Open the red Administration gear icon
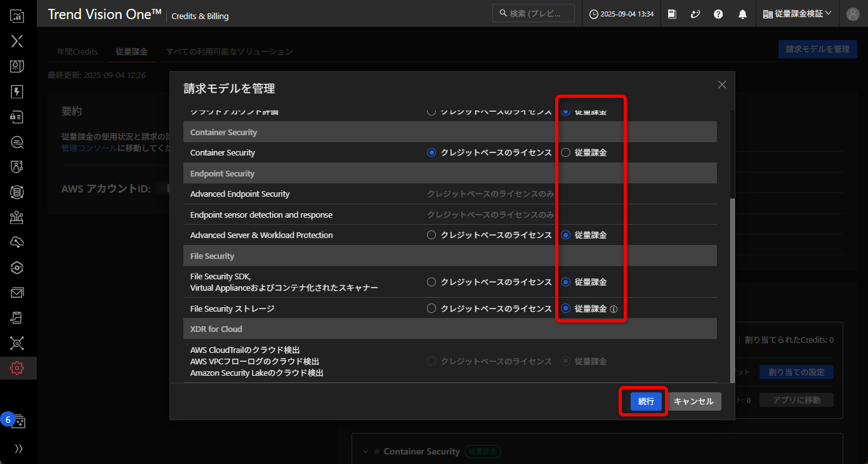Image resolution: width=868 pixels, height=464 pixels. pos(17,368)
